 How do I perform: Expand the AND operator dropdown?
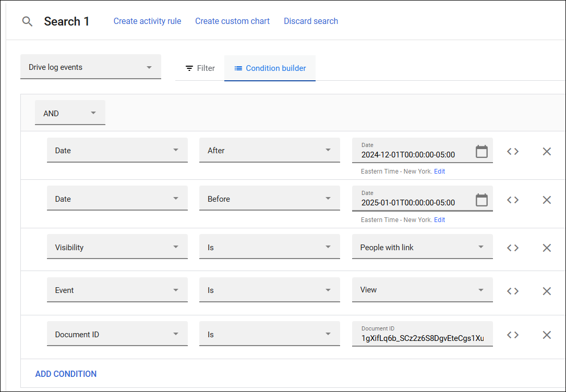(x=70, y=113)
